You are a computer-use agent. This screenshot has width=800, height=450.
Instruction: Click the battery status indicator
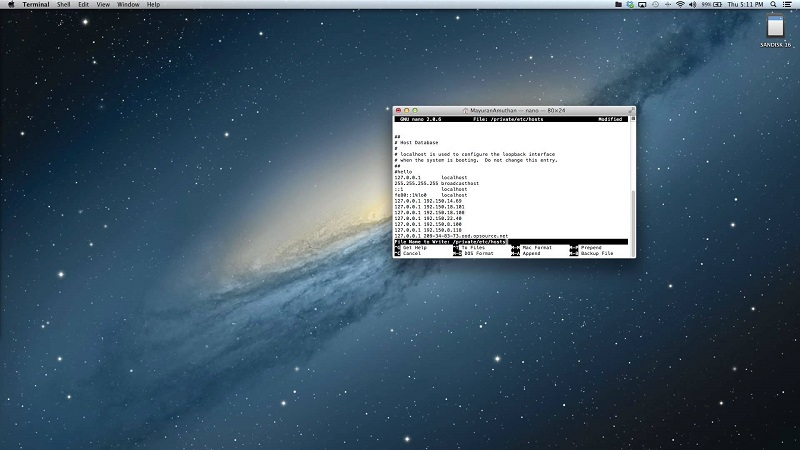coord(712,5)
